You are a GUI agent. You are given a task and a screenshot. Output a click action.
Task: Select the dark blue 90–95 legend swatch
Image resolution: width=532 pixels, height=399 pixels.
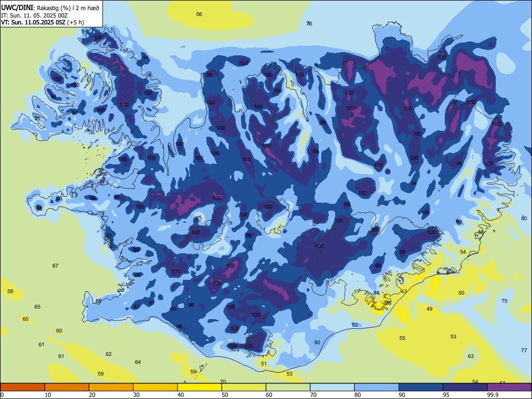click(x=421, y=387)
